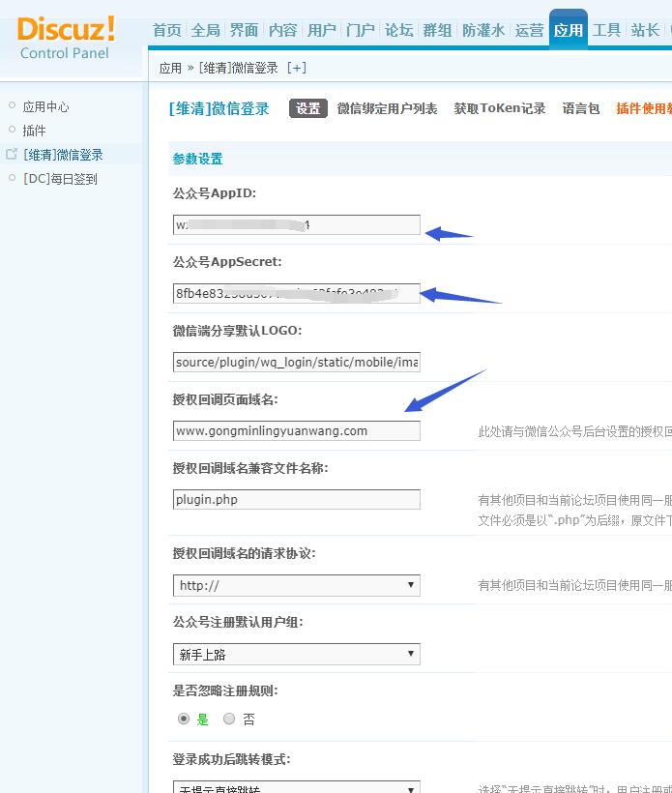Select the 运营 navigation tab
The height and width of the screenshot is (793, 672).
point(530,30)
